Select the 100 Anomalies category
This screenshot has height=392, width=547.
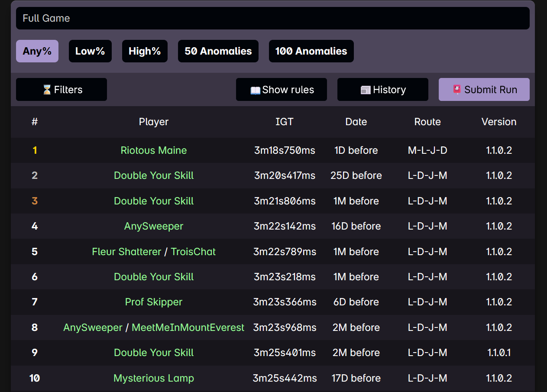[311, 51]
